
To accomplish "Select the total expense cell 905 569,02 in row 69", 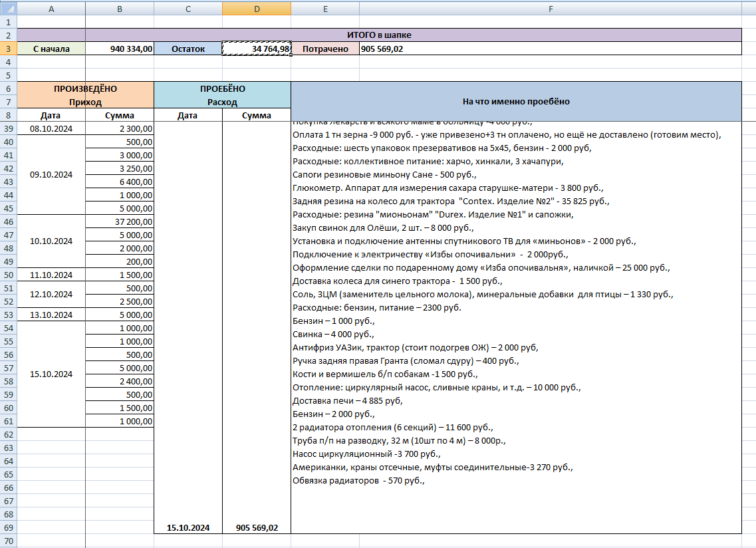I will pyautogui.click(x=257, y=528).
